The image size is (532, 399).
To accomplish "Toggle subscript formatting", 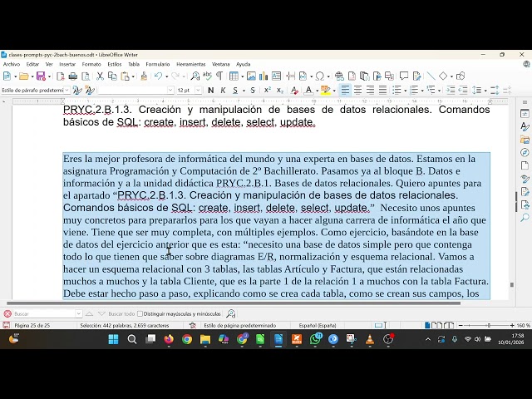I will coord(279,91).
